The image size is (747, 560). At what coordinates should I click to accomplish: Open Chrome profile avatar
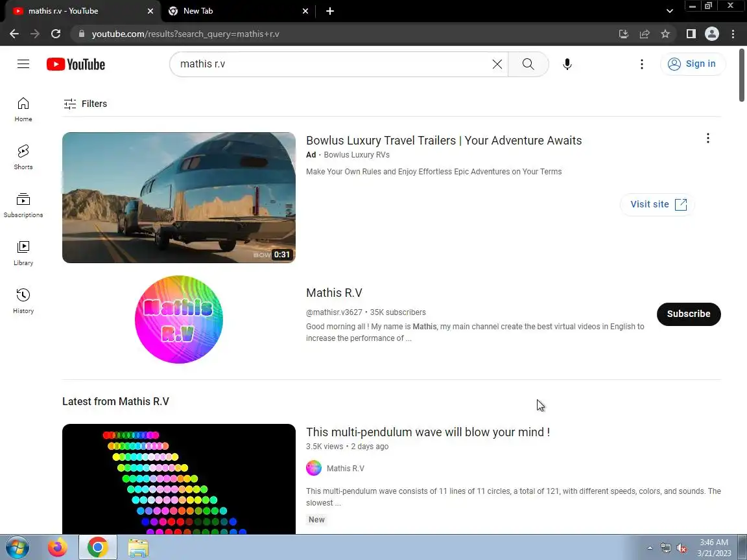point(712,34)
